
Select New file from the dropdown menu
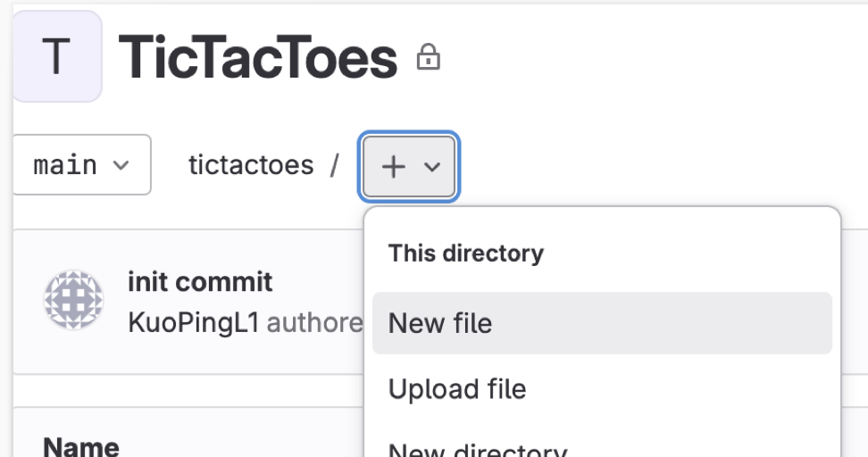(x=602, y=323)
